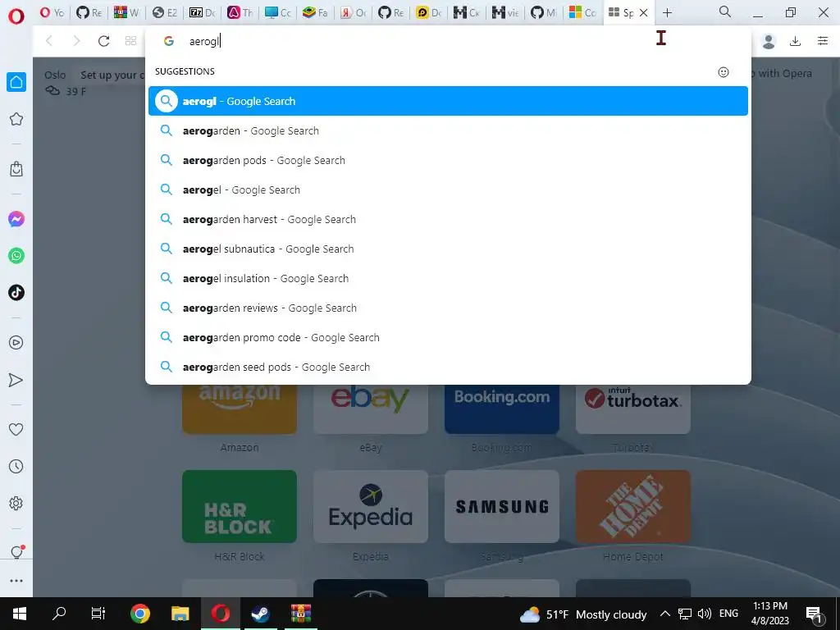Open the Opera main menu logo
This screenshot has width=840, height=630.
coord(16,16)
